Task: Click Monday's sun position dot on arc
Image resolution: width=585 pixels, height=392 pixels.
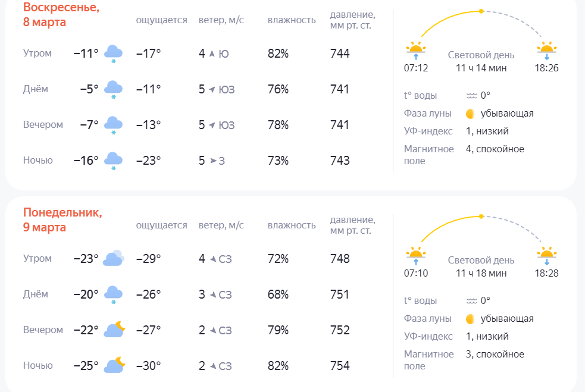Action: click(x=481, y=216)
